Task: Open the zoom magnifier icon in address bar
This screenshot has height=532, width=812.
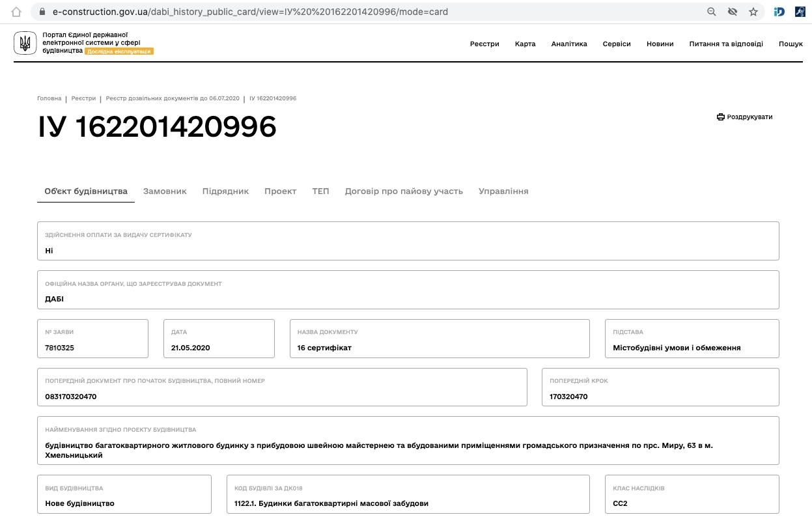Action: coord(712,12)
